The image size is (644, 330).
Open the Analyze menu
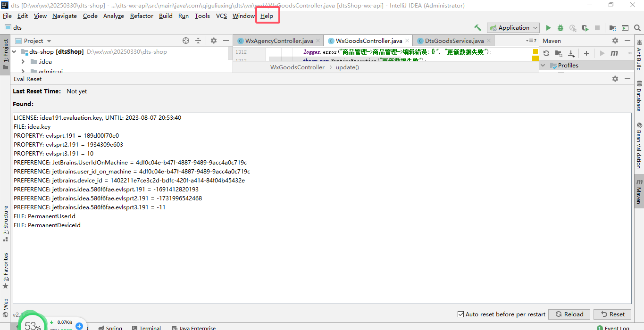coord(113,16)
